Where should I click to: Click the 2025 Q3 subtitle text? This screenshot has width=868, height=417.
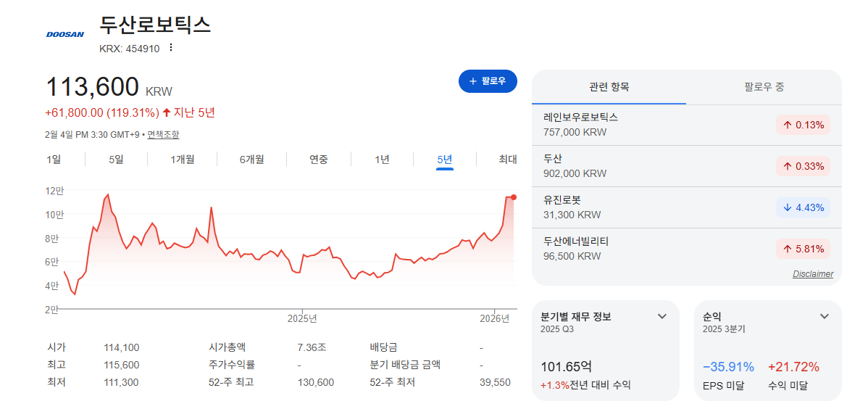click(556, 329)
